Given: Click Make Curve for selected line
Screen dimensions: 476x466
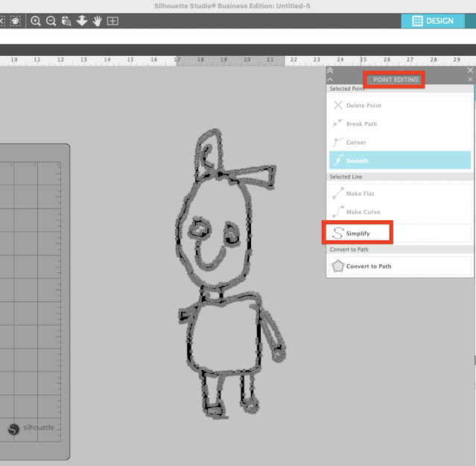Looking at the screenshot, I should [x=400, y=211].
